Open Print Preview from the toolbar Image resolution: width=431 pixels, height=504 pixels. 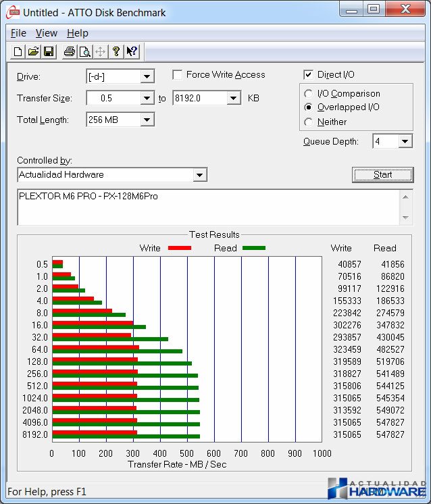pyautogui.click(x=84, y=52)
